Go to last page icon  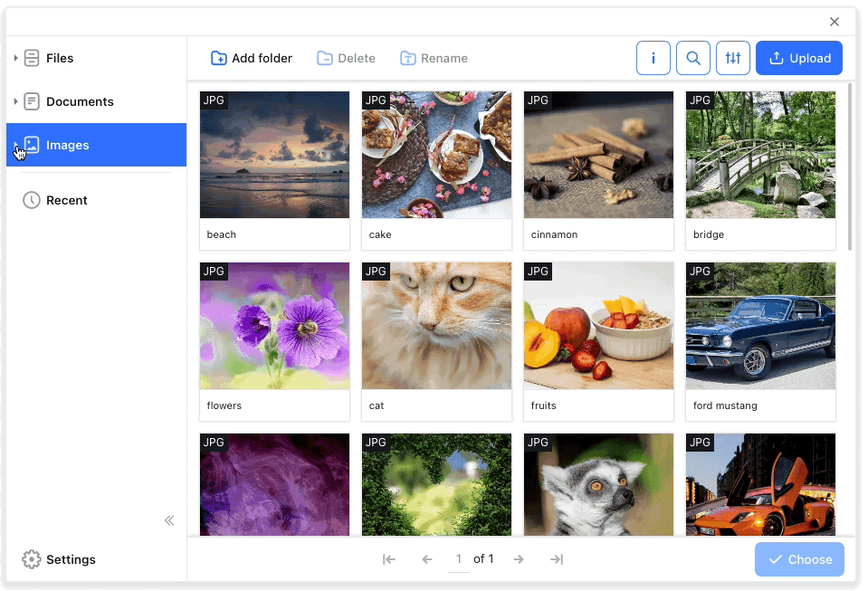click(557, 559)
